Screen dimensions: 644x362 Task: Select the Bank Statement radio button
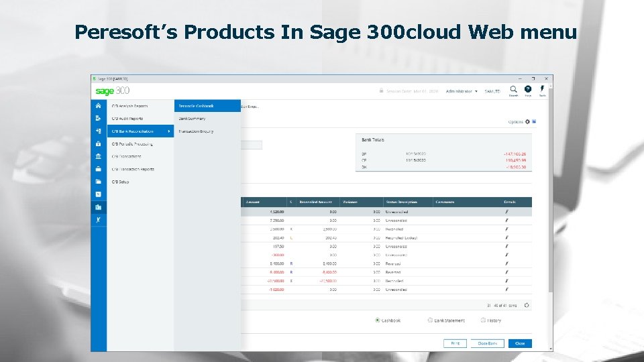pyautogui.click(x=430, y=320)
